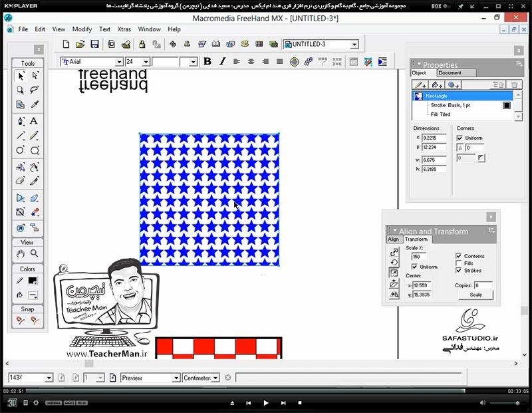The width and height of the screenshot is (532, 413).
Task: Open leading dropdown in text toolbar
Action: (x=193, y=62)
